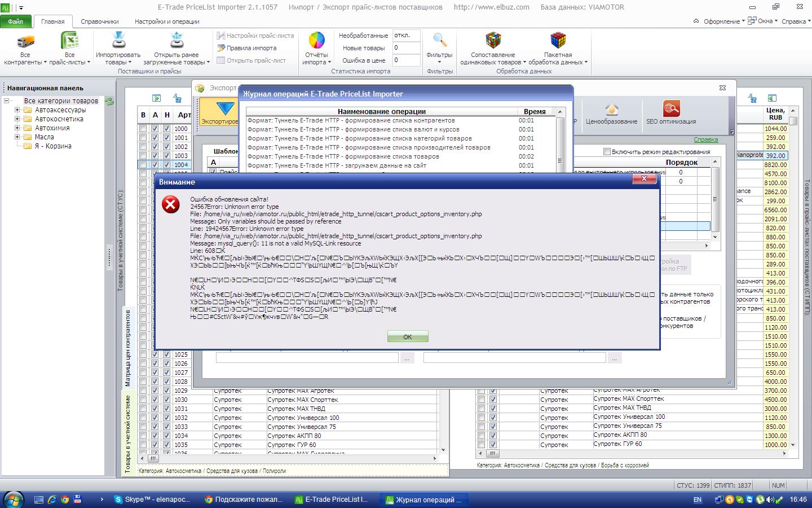
Task: Select the Я - Корзина tree item
Action: click(x=54, y=146)
